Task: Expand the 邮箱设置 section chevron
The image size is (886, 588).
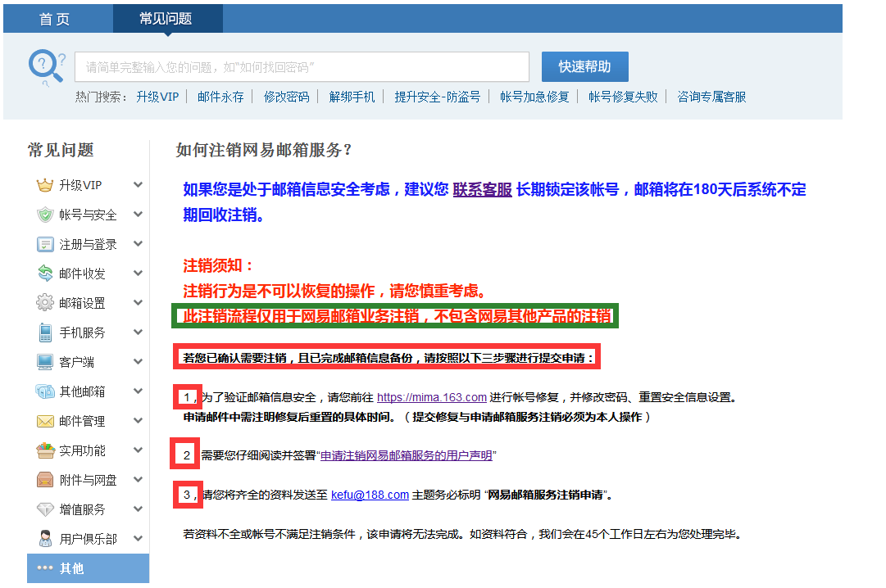Action: 138,302
